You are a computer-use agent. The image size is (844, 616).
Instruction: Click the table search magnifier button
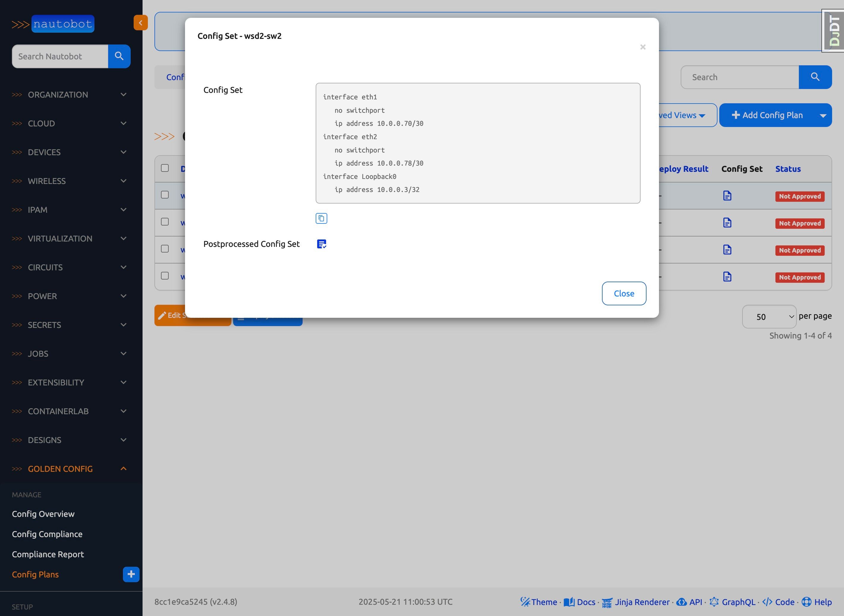pyautogui.click(x=815, y=77)
